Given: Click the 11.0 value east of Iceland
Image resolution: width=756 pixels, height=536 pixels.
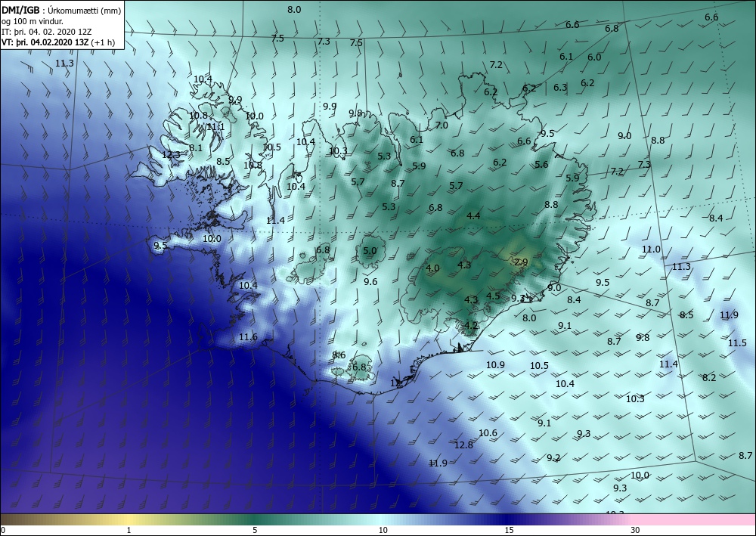Looking at the screenshot, I should point(651,249).
